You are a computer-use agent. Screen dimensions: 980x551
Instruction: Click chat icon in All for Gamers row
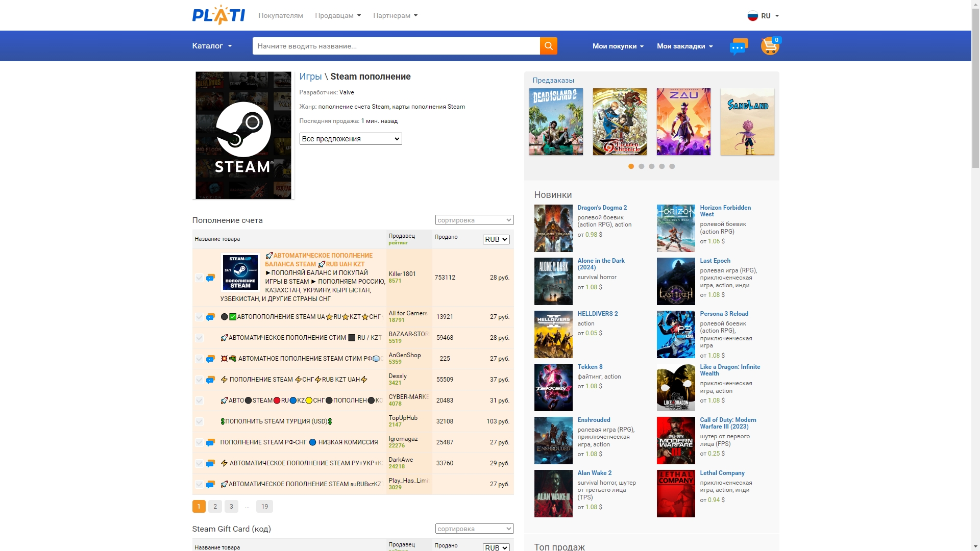click(210, 317)
